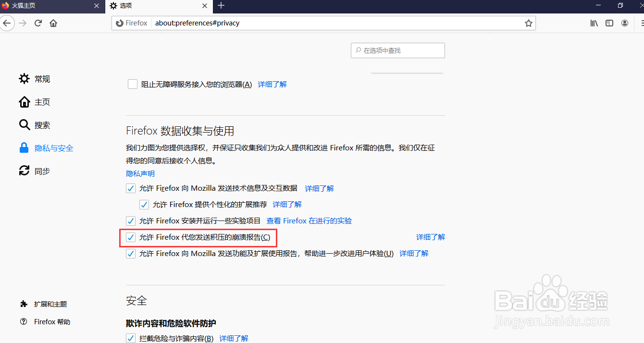Click the 欺诈内容和危险软件防护 subheading
Image resolution: width=644 pixels, height=343 pixels.
[x=171, y=323]
